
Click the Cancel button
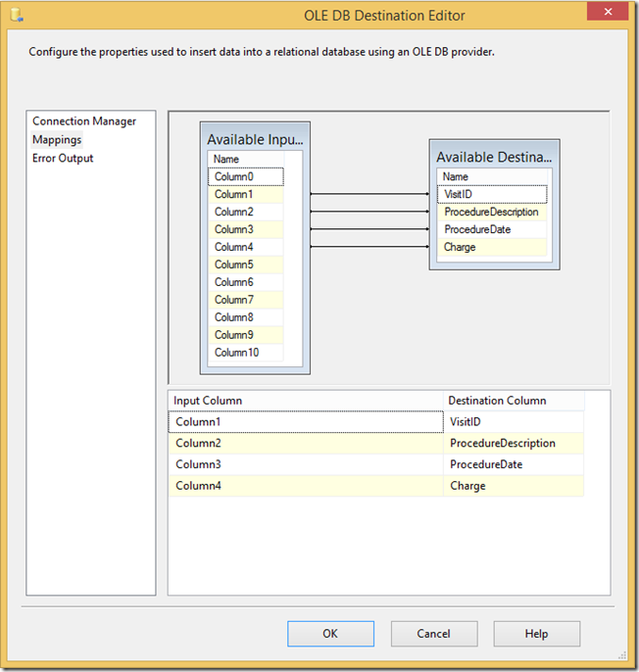coord(434,634)
